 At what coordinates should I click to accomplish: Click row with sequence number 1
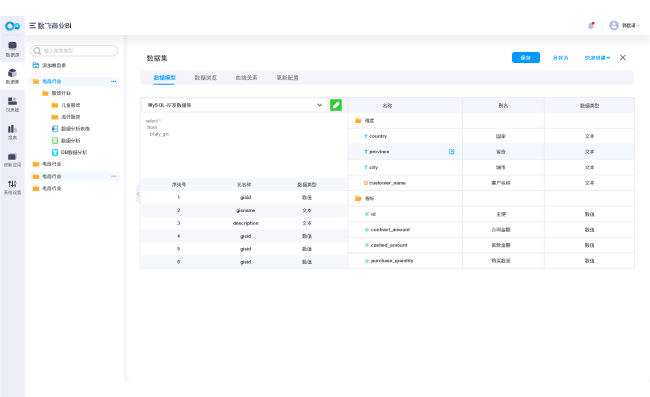(x=244, y=198)
